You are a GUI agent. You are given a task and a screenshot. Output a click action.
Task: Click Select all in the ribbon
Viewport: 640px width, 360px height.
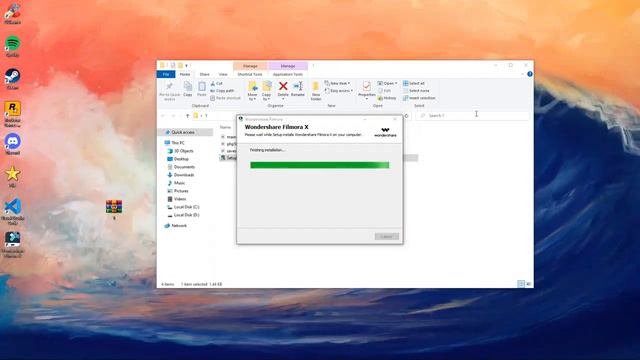[x=414, y=83]
